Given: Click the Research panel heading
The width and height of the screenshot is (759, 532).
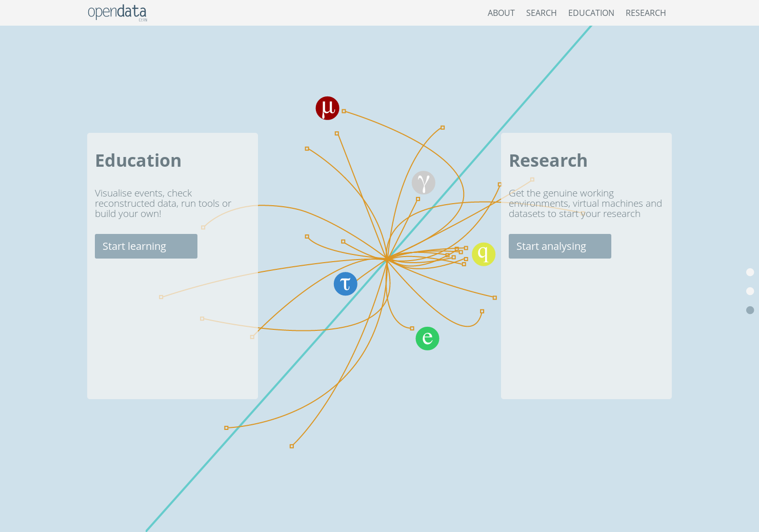Looking at the screenshot, I should (548, 161).
